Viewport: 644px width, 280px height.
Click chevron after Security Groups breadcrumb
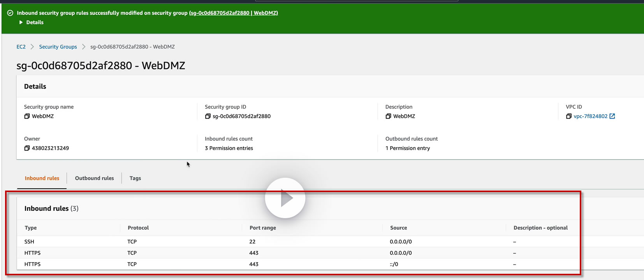click(84, 47)
